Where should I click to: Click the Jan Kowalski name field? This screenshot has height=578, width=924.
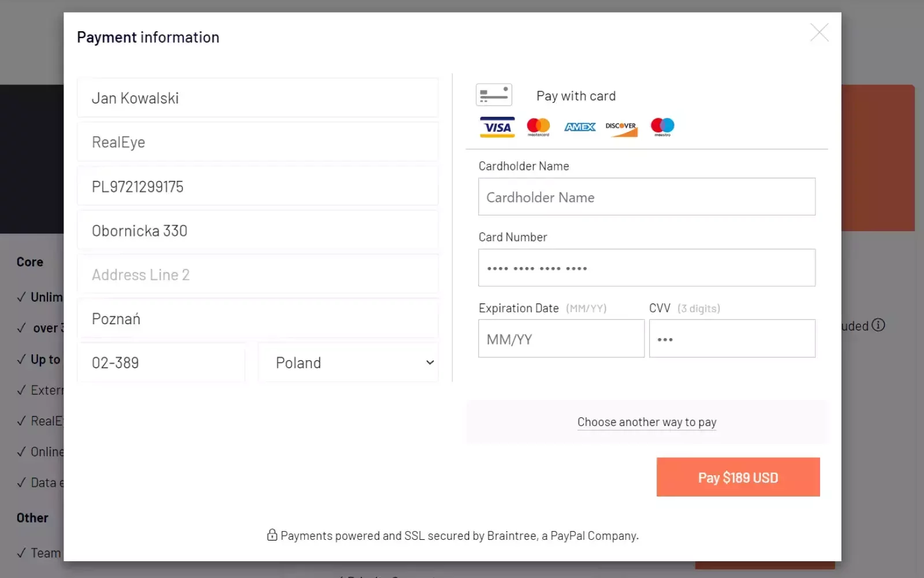[258, 98]
